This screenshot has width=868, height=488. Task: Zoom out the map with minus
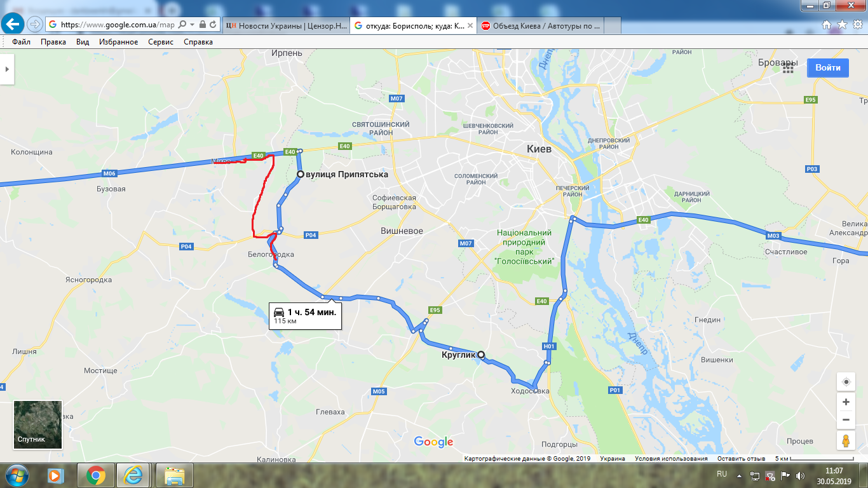pos(846,419)
